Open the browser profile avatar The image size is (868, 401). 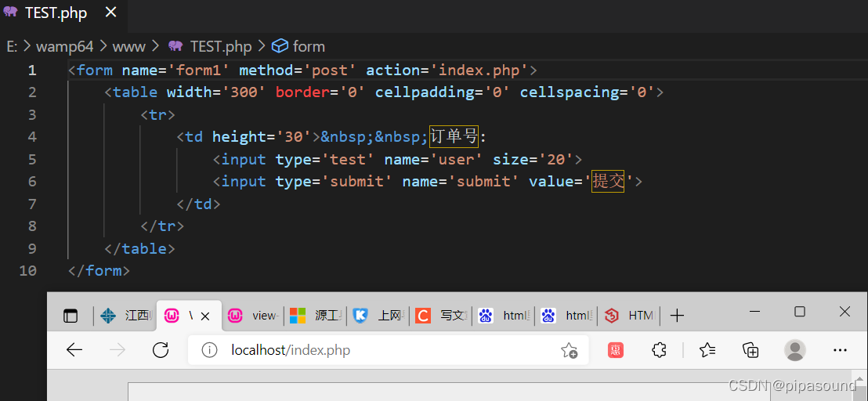795,349
